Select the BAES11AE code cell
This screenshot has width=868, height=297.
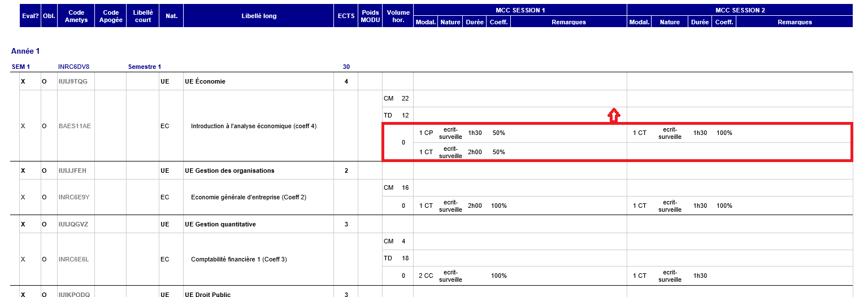(x=75, y=126)
